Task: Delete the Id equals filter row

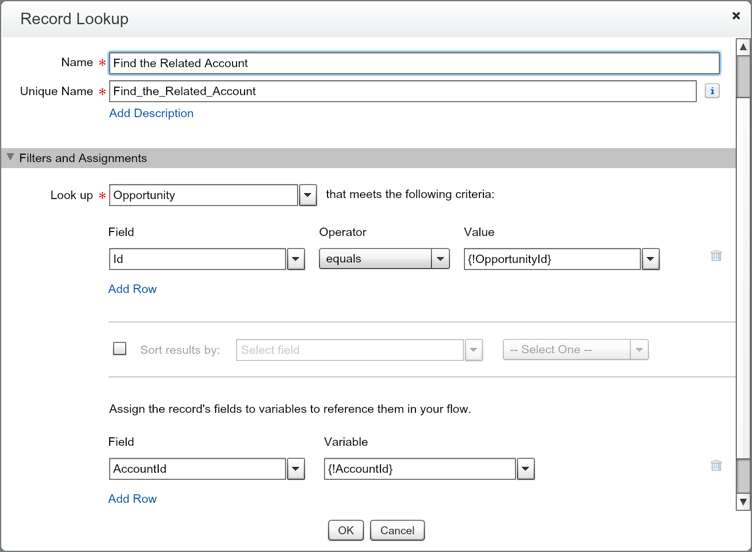Action: [x=716, y=256]
